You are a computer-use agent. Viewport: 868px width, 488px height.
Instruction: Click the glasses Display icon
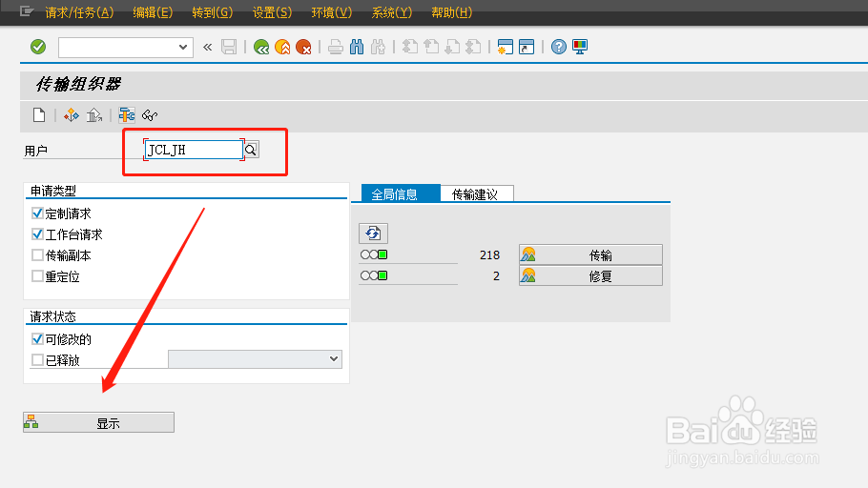(x=150, y=115)
